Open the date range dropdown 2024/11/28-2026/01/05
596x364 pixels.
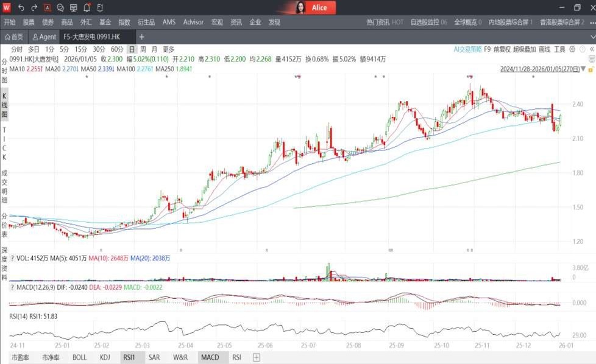point(539,69)
